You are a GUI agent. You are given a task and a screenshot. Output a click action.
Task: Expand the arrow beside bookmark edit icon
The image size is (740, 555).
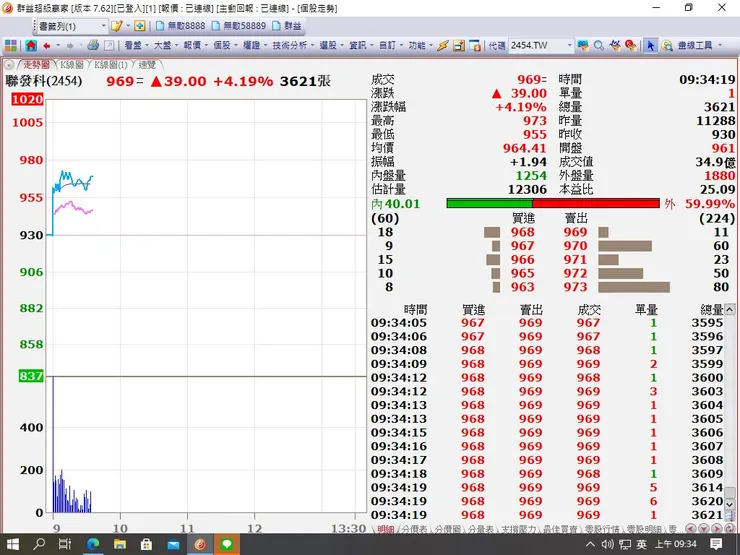pyautogui.click(x=128, y=26)
